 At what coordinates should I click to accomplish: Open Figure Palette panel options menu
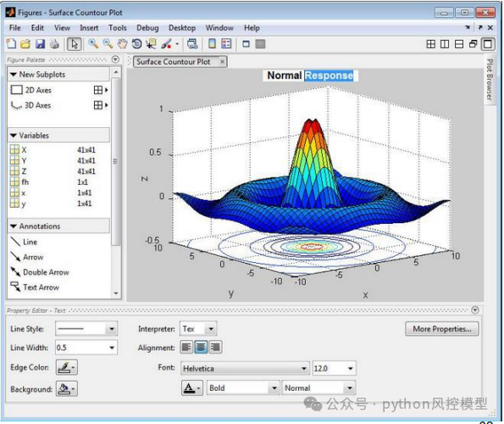[x=115, y=59]
